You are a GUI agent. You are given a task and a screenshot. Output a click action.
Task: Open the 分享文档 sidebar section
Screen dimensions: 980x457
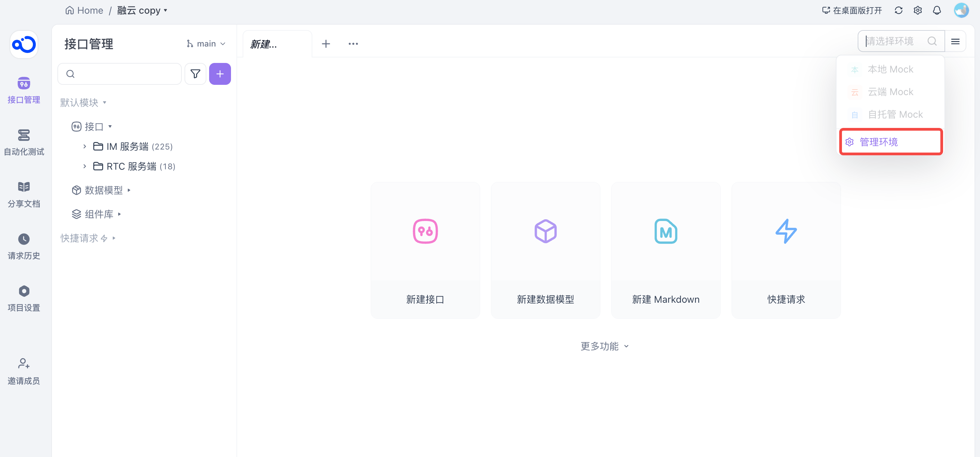click(x=24, y=195)
